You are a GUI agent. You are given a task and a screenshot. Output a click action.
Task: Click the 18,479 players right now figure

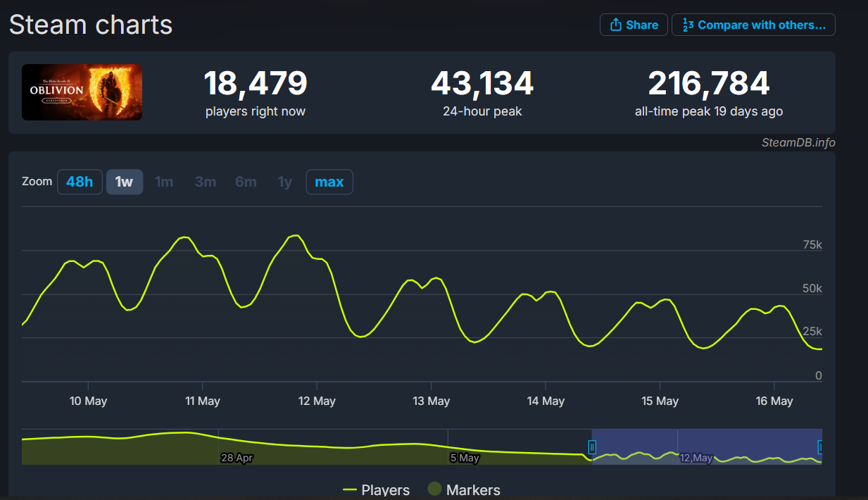click(x=256, y=84)
